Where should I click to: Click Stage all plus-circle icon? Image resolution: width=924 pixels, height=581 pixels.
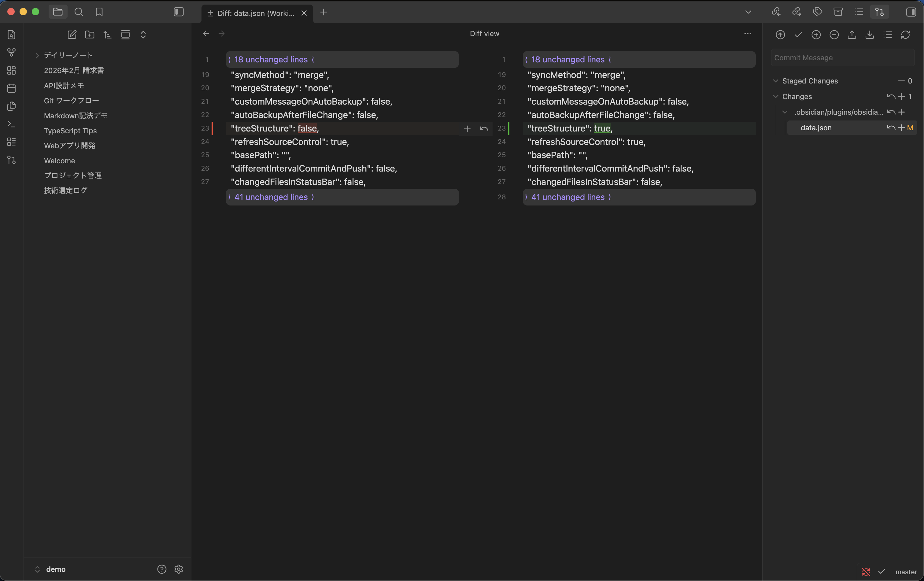coord(816,35)
